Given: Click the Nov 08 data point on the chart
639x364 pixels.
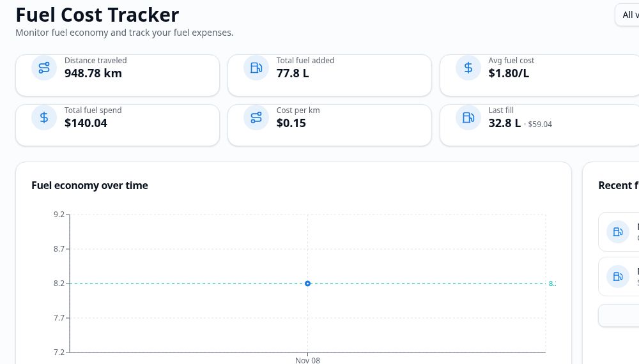Looking at the screenshot, I should coord(308,284).
